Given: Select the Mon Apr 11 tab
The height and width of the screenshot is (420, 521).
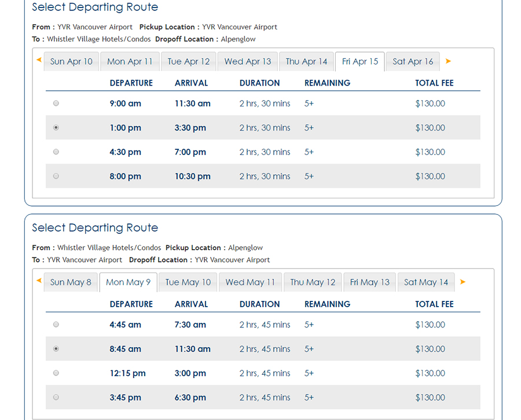Looking at the screenshot, I should point(130,61).
